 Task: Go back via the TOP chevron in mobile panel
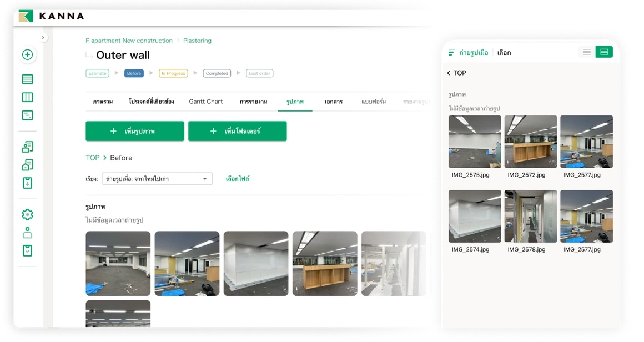click(456, 73)
